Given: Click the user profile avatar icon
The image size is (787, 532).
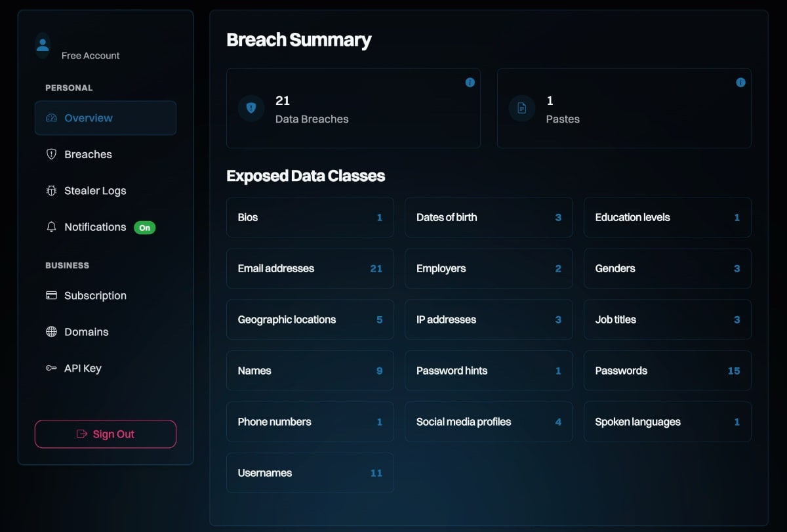Looking at the screenshot, I should [x=43, y=45].
